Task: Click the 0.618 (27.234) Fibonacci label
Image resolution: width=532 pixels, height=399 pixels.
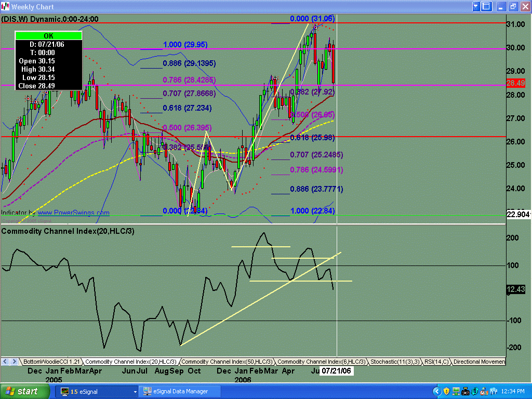Action: 187,108
